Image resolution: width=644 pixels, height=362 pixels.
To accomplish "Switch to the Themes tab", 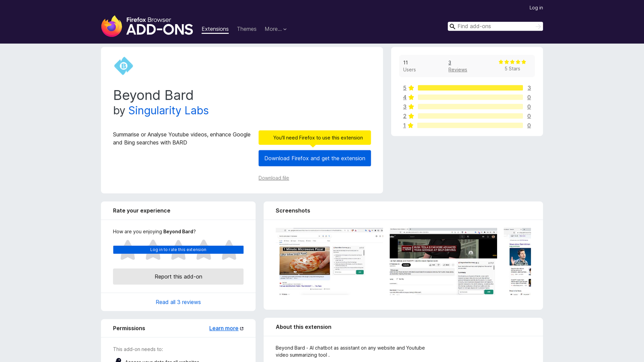I will coord(247,29).
